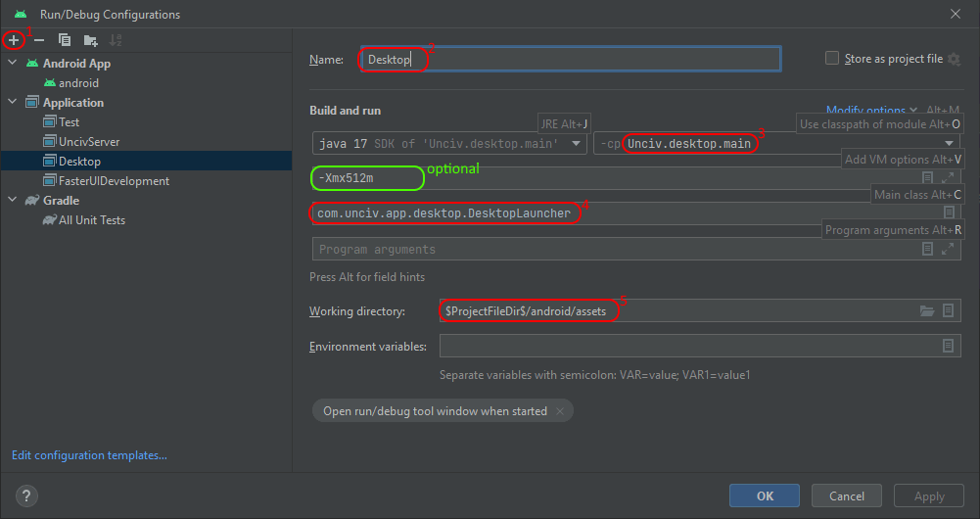Viewport: 980px width, 519px height.
Task: Open the Modify options dropdown
Action: click(871, 111)
